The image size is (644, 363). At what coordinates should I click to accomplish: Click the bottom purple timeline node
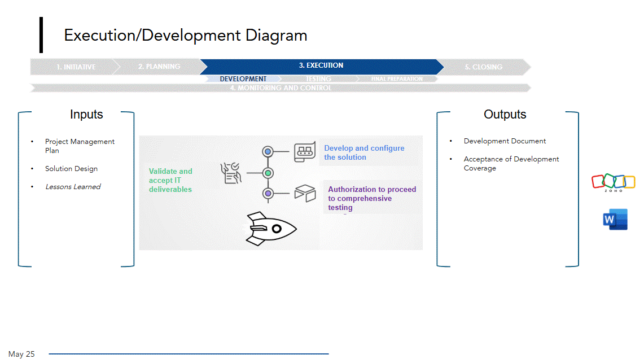268,194
